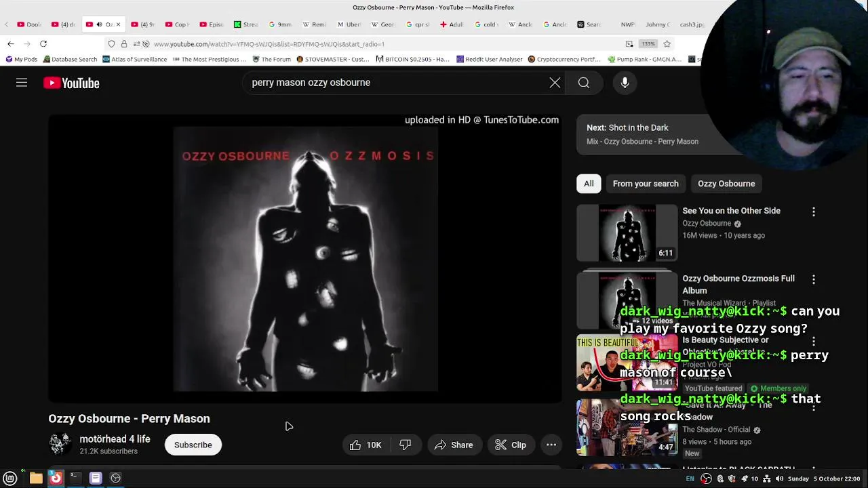Viewport: 868px width, 488px height.
Task: Switch to the Strea tab
Action: click(x=245, y=24)
